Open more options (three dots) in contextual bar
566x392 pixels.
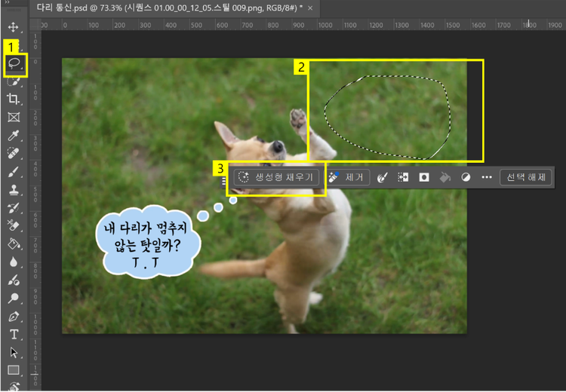coord(486,178)
